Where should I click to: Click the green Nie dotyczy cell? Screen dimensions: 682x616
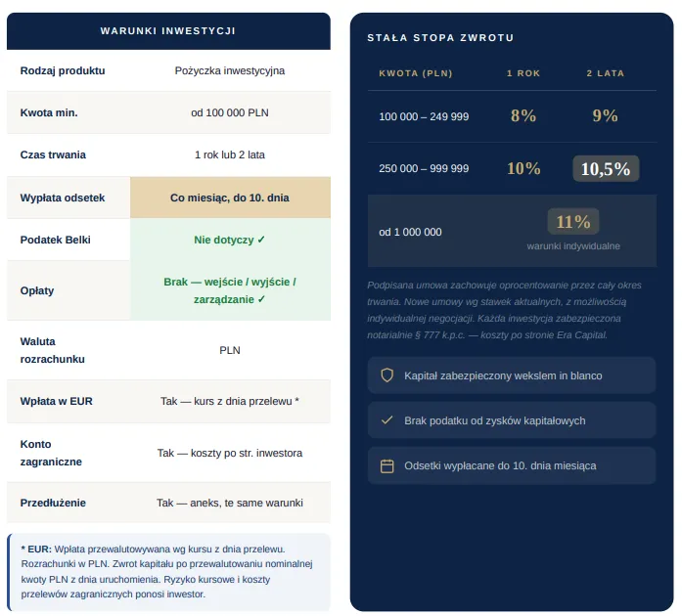coord(230,240)
